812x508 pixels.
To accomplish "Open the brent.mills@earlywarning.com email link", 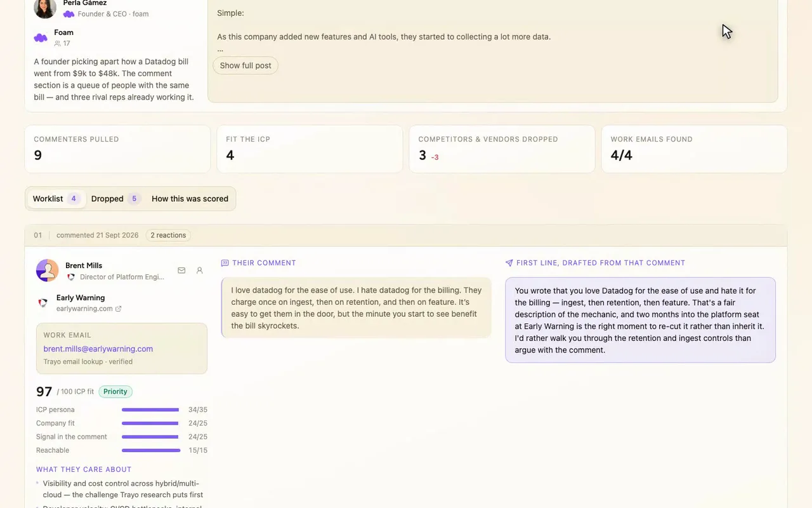I will pos(98,349).
